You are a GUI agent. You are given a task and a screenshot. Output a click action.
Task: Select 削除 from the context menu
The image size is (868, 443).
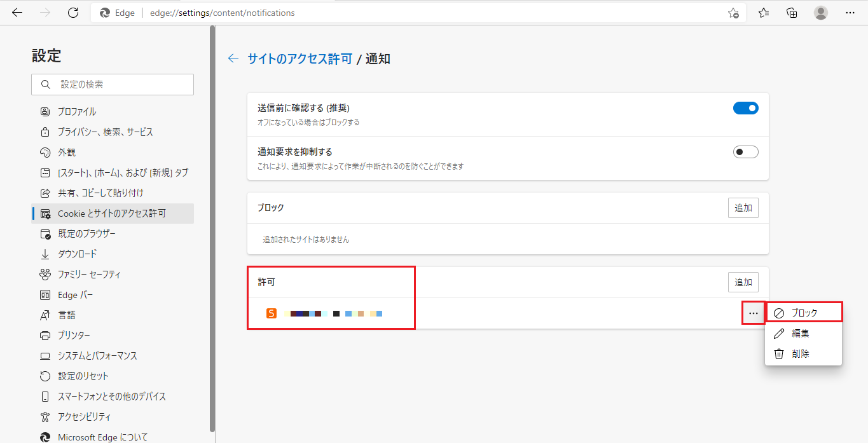point(800,354)
